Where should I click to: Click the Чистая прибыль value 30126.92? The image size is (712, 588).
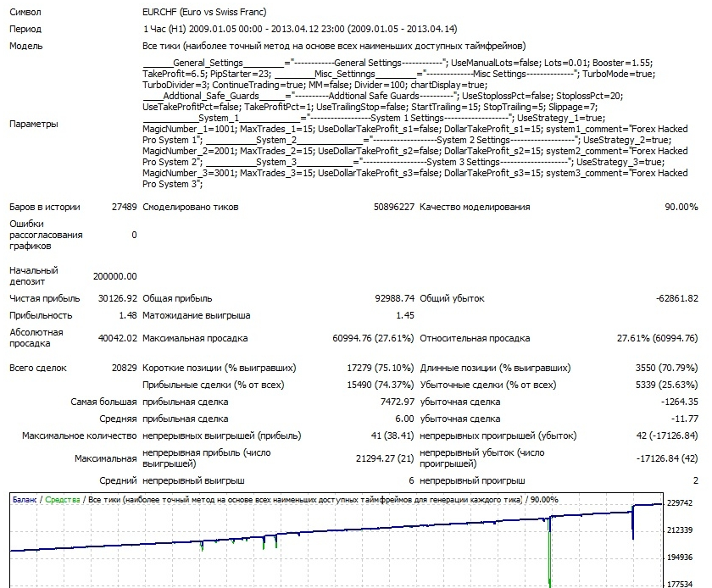[x=118, y=298]
